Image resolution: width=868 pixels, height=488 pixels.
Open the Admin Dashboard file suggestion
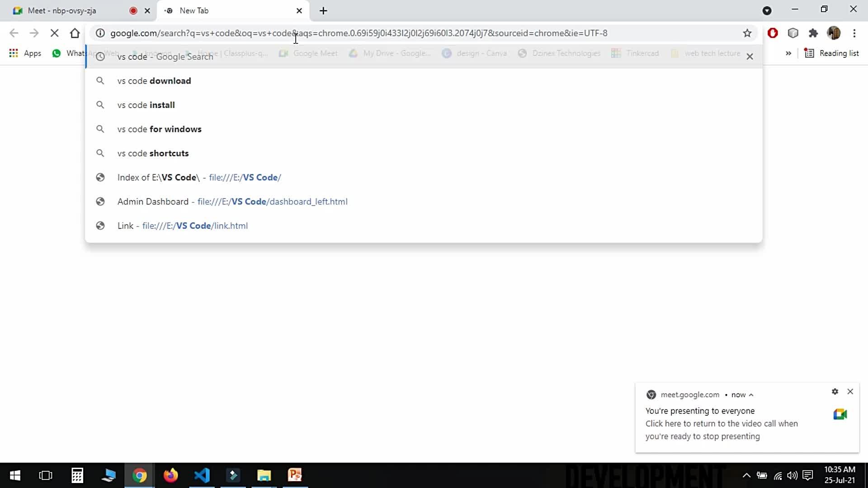(423, 202)
